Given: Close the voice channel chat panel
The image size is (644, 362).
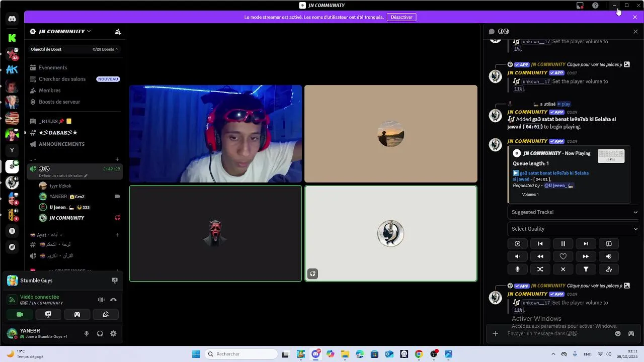Looking at the screenshot, I should [635, 31].
